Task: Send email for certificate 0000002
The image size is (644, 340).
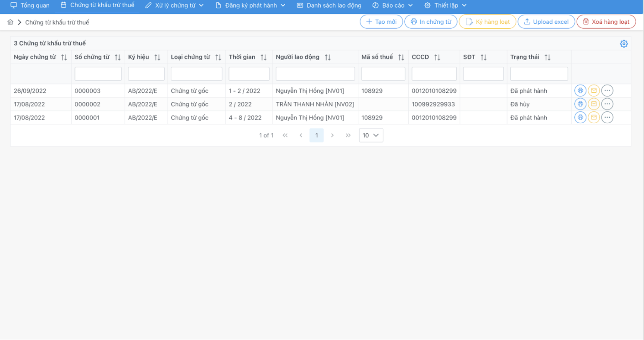Action: (x=593, y=104)
